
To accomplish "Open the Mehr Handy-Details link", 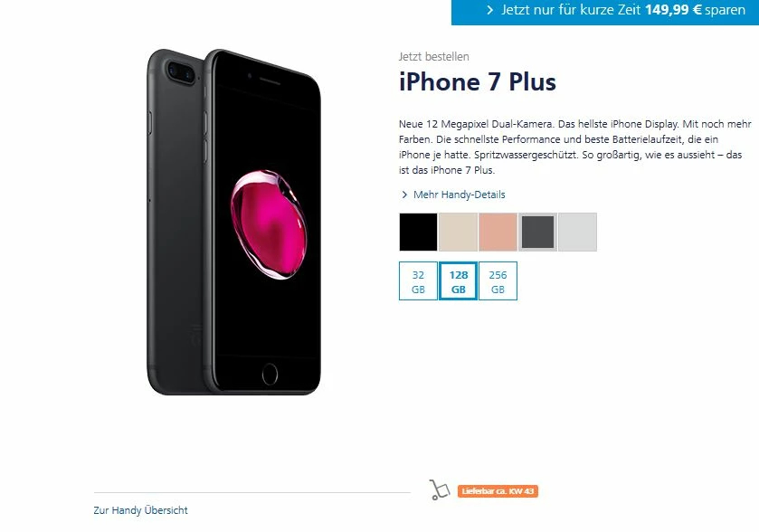I will point(459,195).
